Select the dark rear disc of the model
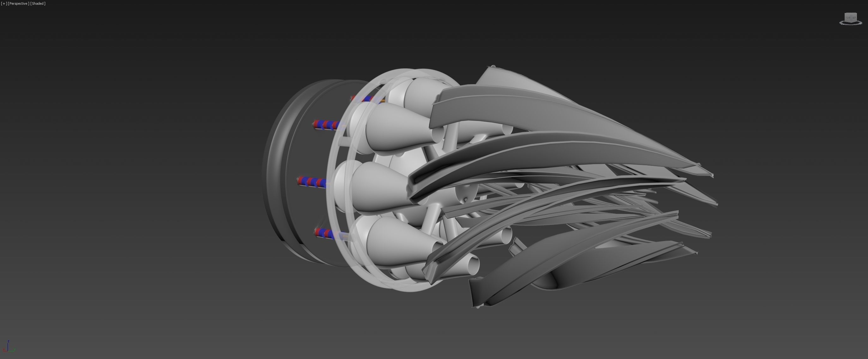 [x=297, y=155]
